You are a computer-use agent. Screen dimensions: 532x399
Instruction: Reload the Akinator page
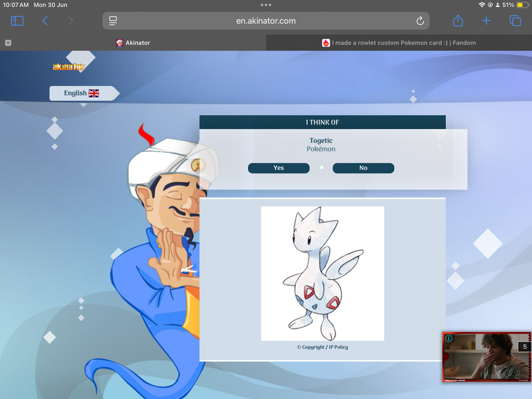tap(420, 21)
